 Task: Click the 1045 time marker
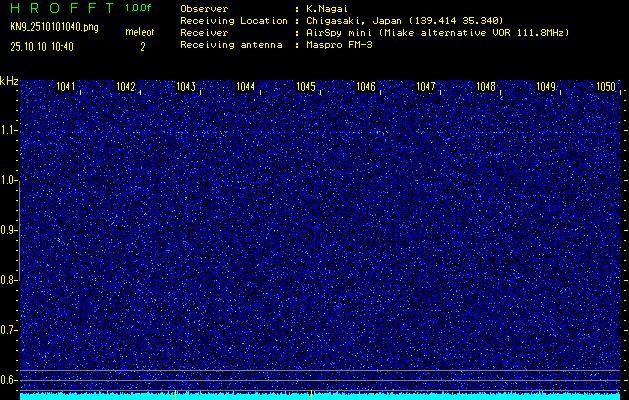[306, 87]
